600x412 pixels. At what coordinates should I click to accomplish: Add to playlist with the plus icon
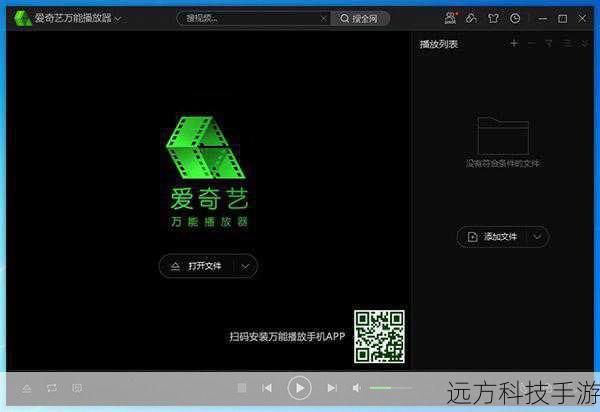coord(514,44)
